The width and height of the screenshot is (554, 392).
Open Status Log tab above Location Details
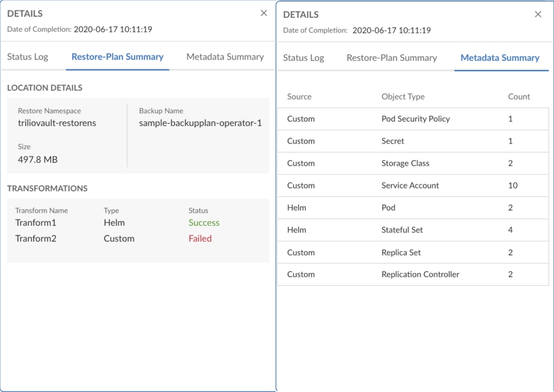(28, 57)
